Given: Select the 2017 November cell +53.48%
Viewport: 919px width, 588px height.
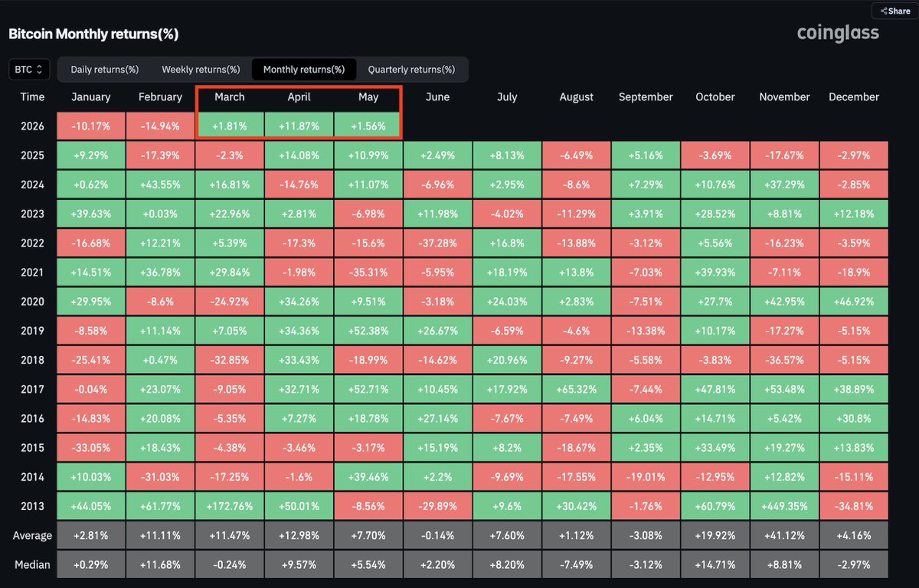Looking at the screenshot, I should [784, 389].
